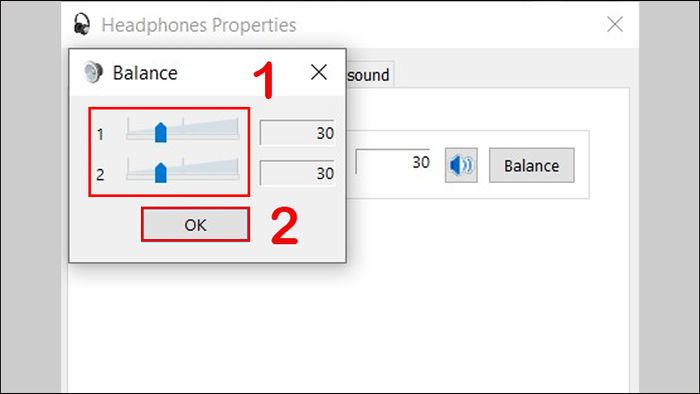The height and width of the screenshot is (394, 700).
Task: Click the speaker icon in the Balance dialog title
Action: (x=93, y=72)
